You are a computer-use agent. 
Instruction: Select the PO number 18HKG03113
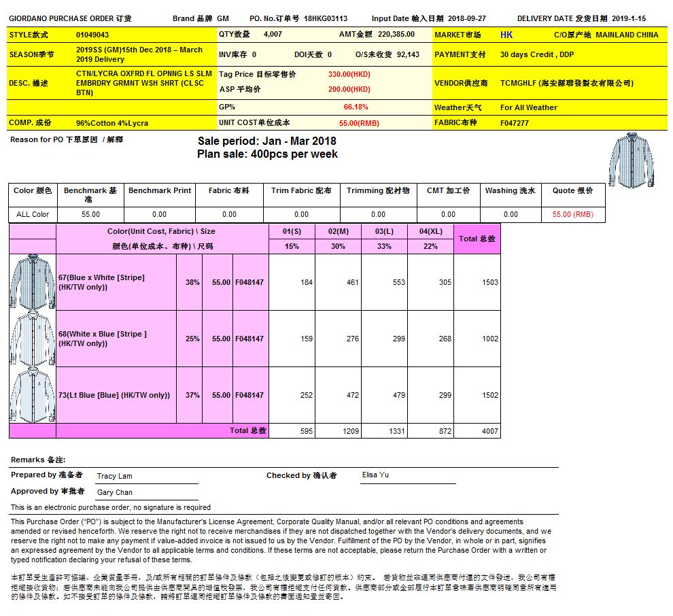point(326,18)
